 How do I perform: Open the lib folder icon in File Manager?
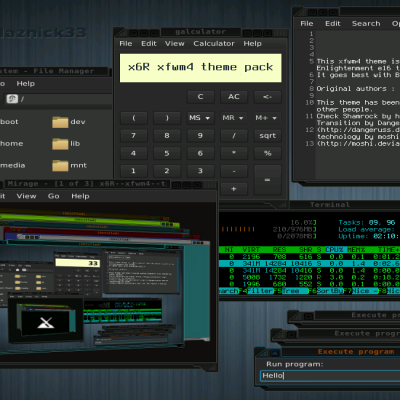click(x=60, y=144)
